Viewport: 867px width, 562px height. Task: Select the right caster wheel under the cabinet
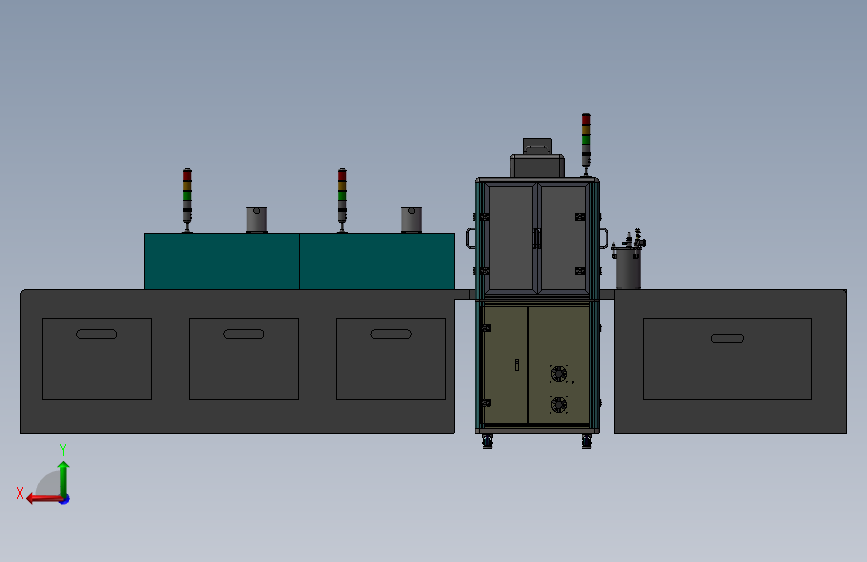click(587, 441)
